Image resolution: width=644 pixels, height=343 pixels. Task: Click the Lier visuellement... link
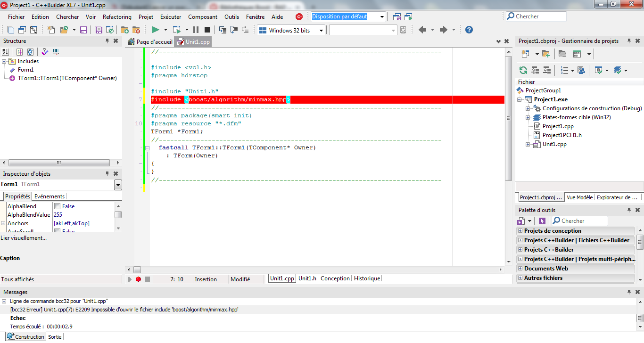[24, 238]
